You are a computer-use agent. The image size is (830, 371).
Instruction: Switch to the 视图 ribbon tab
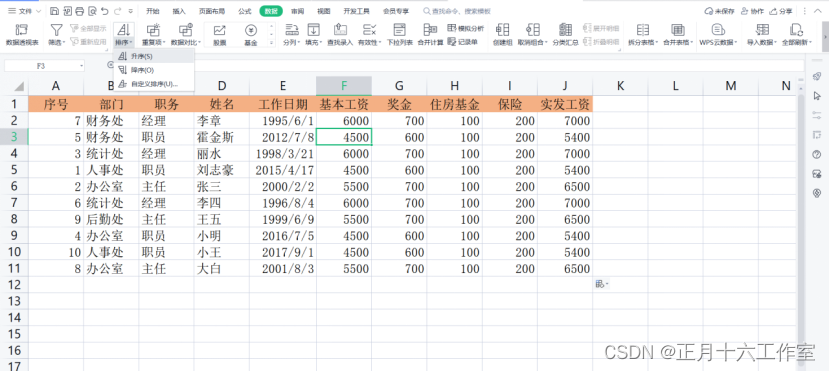[x=323, y=11]
